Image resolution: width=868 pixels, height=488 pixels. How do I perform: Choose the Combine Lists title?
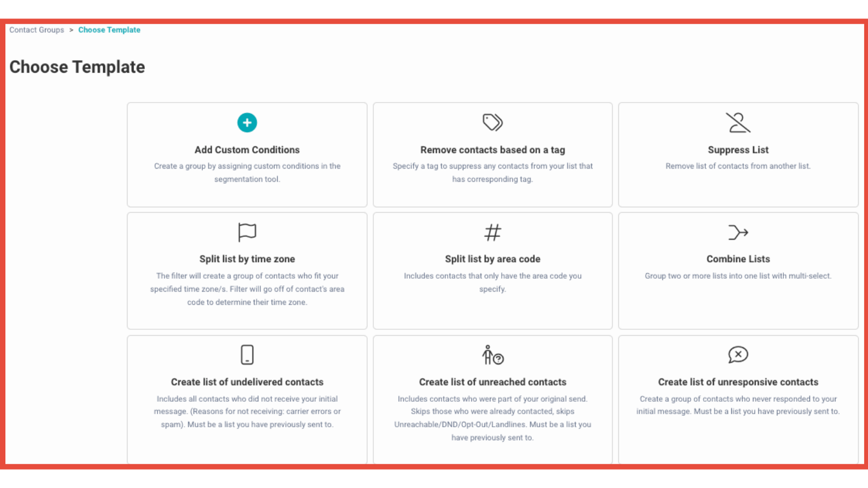(738, 259)
